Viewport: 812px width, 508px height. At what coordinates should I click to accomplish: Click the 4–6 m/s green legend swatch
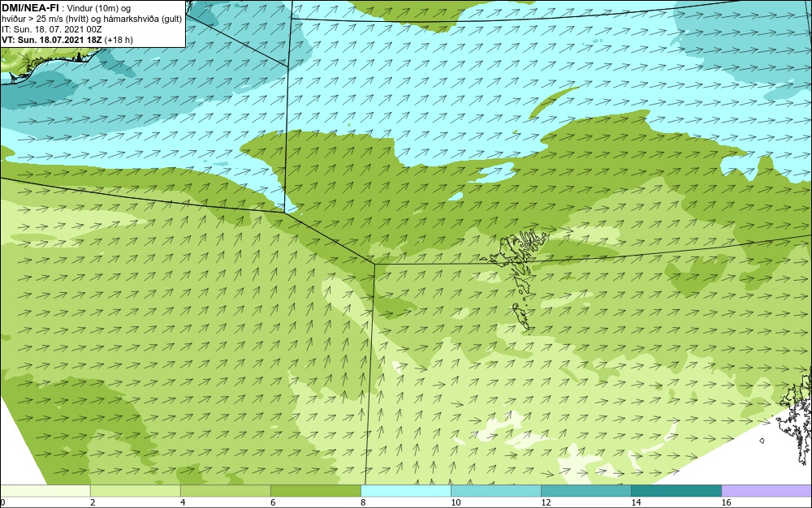225,490
